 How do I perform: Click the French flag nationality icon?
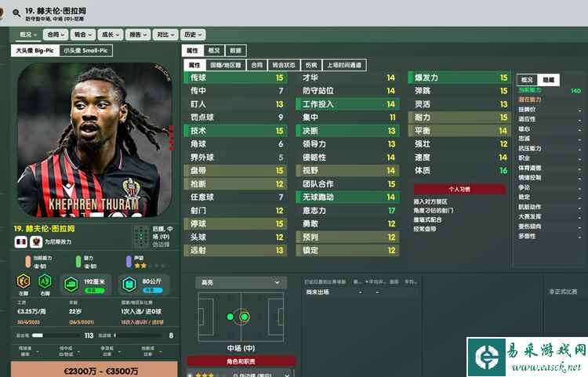[x=21, y=241]
